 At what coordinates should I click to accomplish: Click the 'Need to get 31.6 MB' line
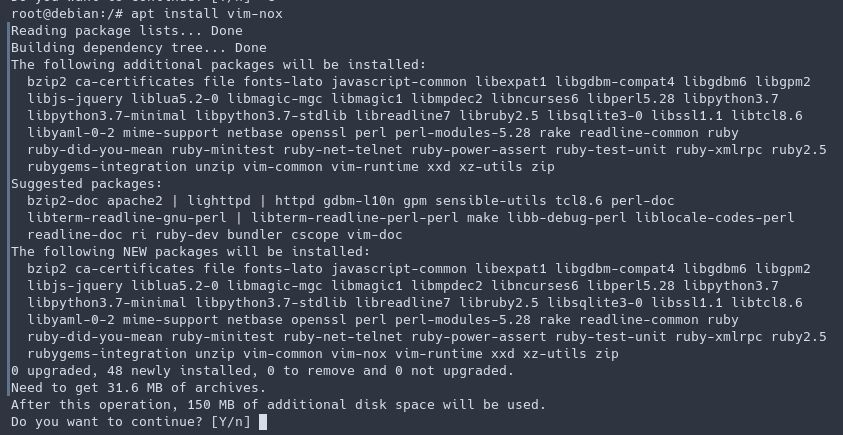(138, 388)
